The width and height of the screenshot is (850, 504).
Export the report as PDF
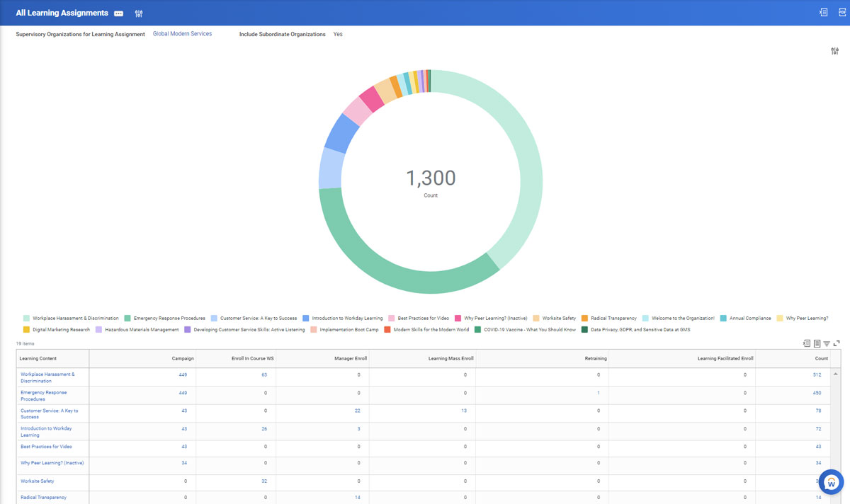[x=843, y=13]
